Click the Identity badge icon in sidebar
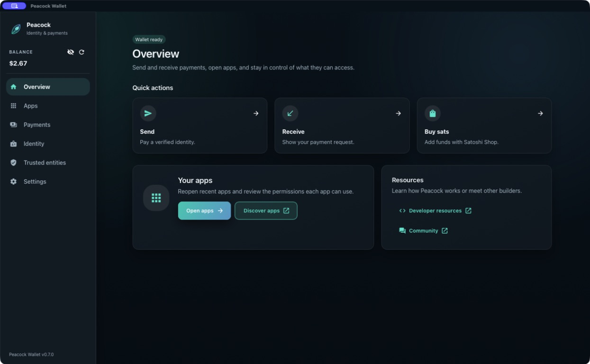Viewport: 590px width, 364px height. point(13,144)
